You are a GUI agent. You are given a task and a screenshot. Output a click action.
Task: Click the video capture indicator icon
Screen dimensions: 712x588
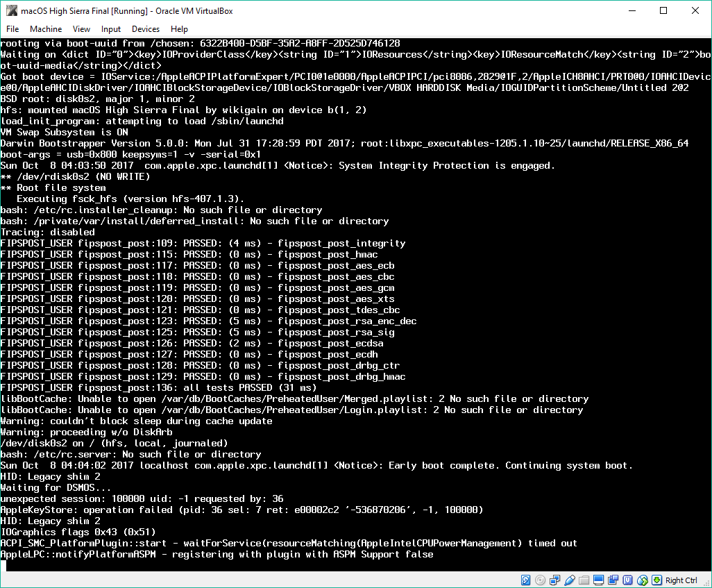tap(613, 580)
